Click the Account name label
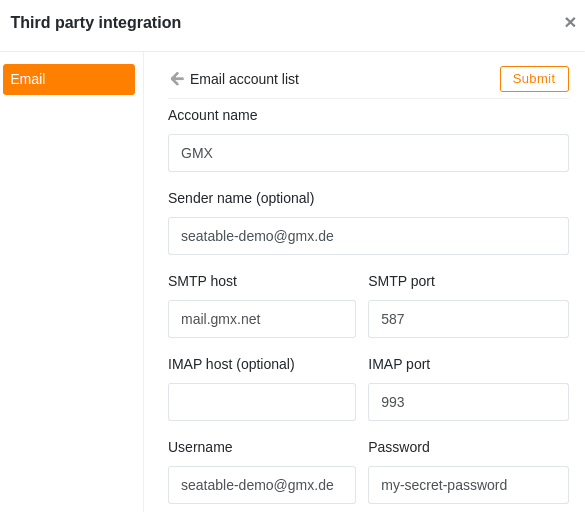This screenshot has width=585, height=512. [x=213, y=115]
